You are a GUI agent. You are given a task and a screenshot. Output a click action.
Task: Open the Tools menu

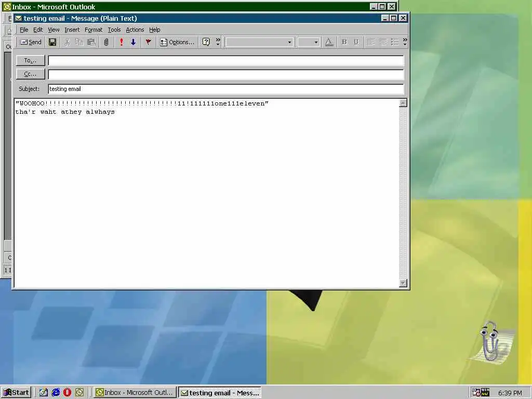click(114, 30)
